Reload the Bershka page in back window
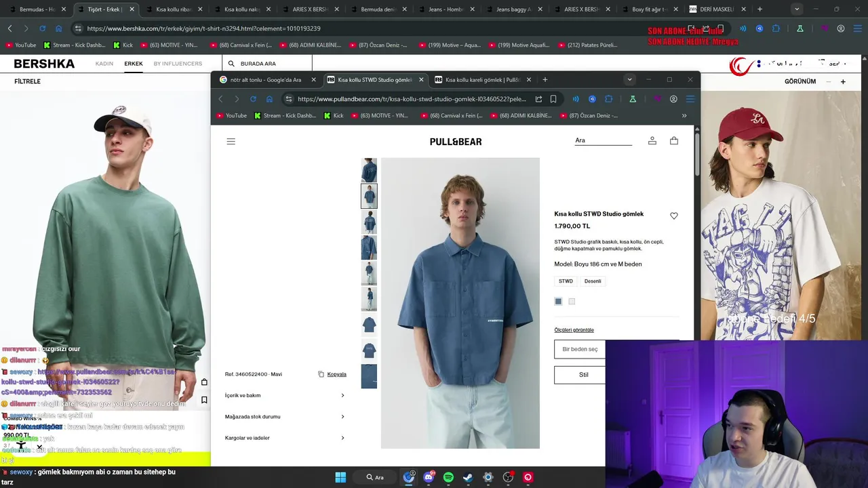The image size is (868, 488). coord(42,28)
